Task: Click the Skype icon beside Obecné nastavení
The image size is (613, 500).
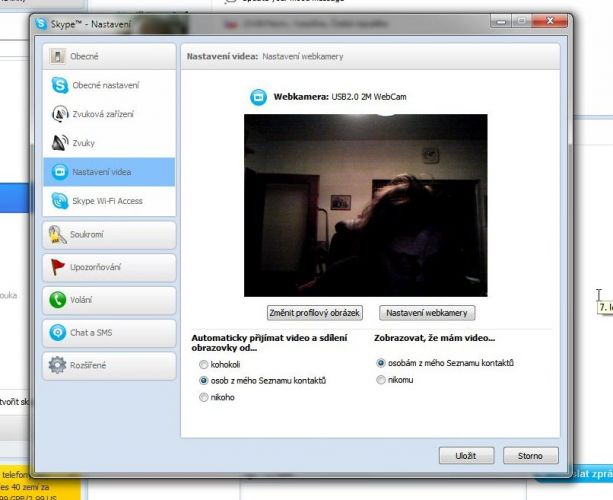Action: point(60,85)
